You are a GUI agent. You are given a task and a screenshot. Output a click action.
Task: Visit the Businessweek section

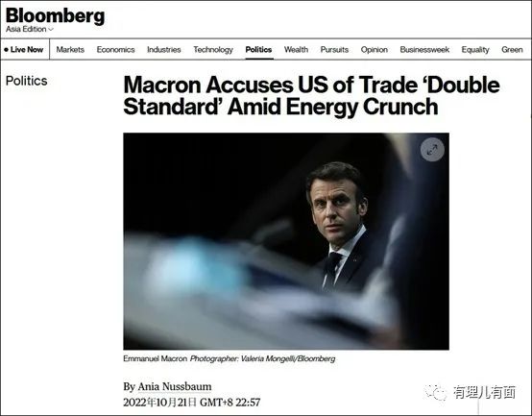pos(424,50)
